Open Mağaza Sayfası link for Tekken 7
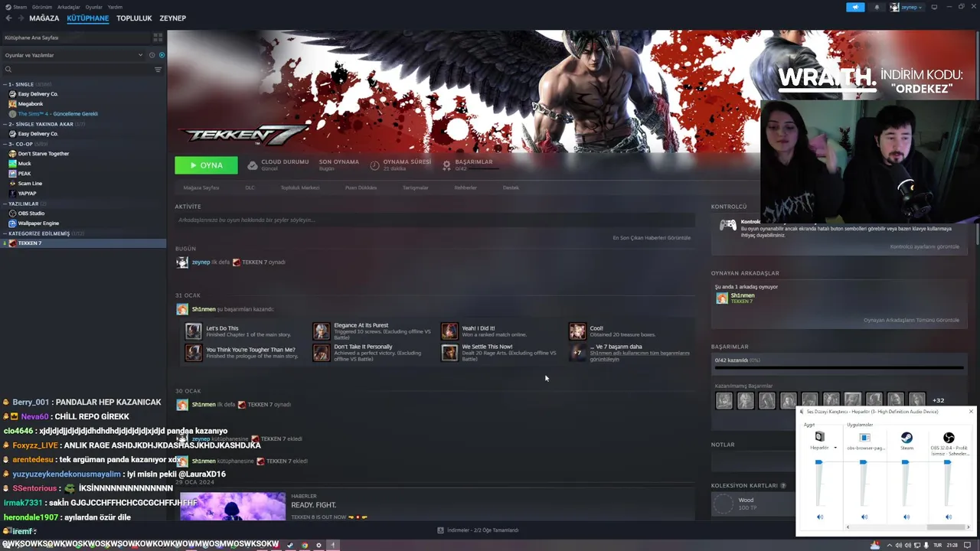980x551 pixels. 201,187
